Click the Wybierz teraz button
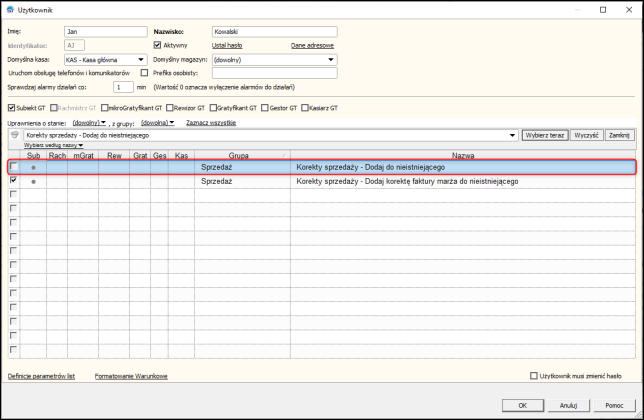 [545, 135]
